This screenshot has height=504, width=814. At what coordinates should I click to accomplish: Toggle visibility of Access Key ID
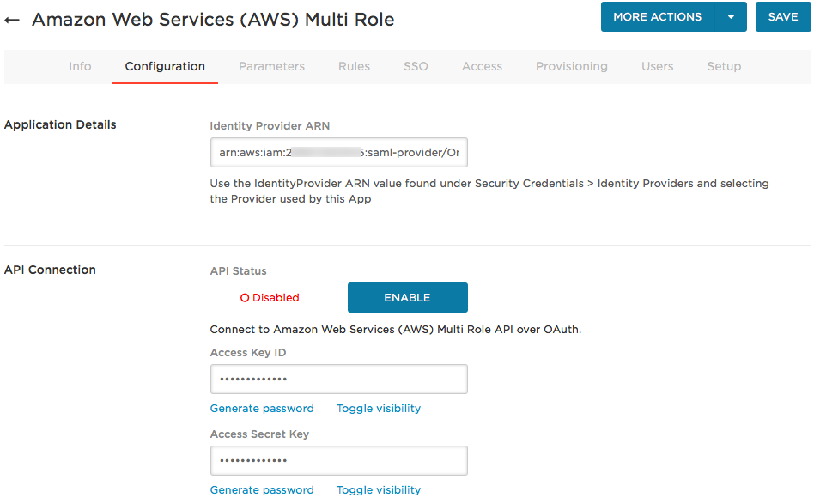click(379, 409)
